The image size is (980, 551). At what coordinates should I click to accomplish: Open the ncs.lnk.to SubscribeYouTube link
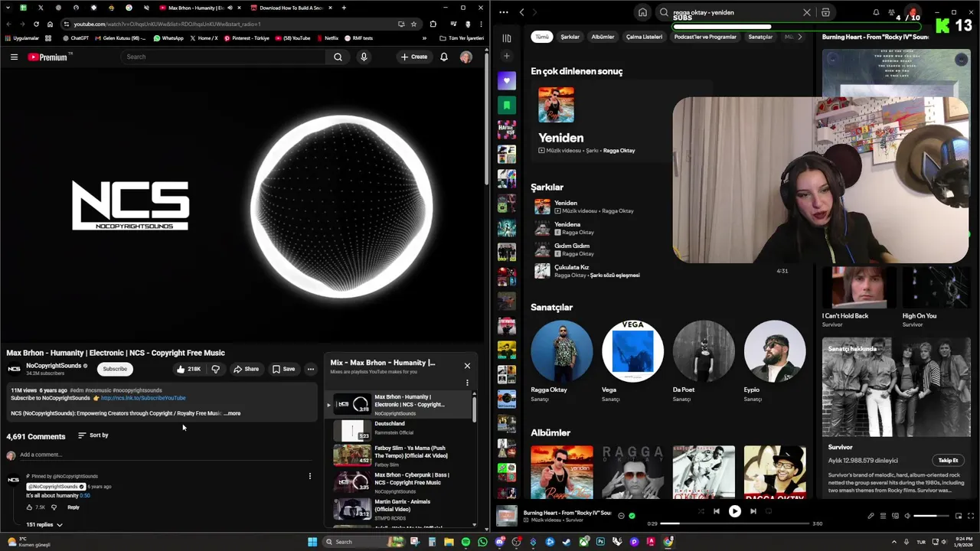click(143, 398)
